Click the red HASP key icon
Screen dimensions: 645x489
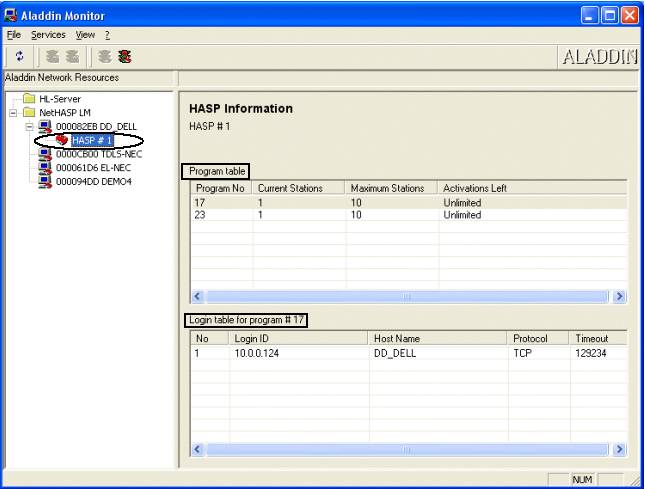62,140
